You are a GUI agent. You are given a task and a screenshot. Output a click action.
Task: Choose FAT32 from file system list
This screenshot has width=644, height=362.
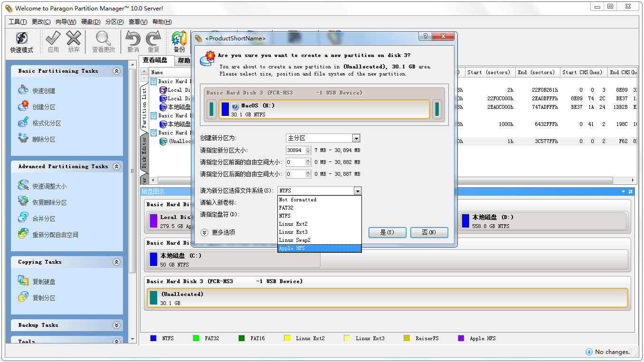click(x=319, y=208)
